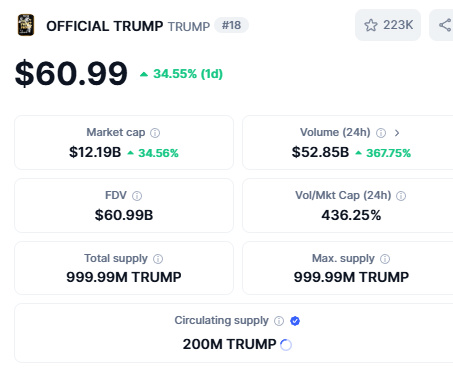Click the $52.85B volume value

[320, 152]
